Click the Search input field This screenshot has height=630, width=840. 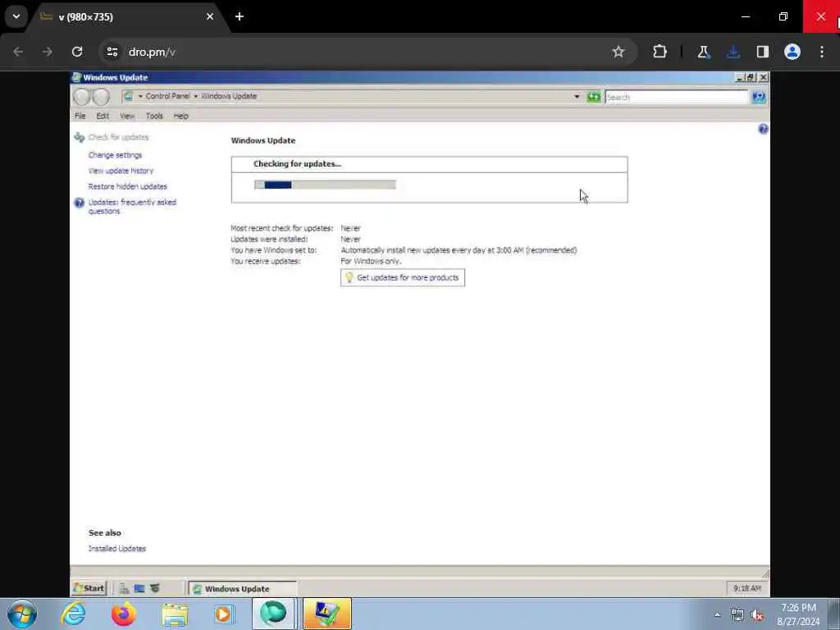(677, 97)
